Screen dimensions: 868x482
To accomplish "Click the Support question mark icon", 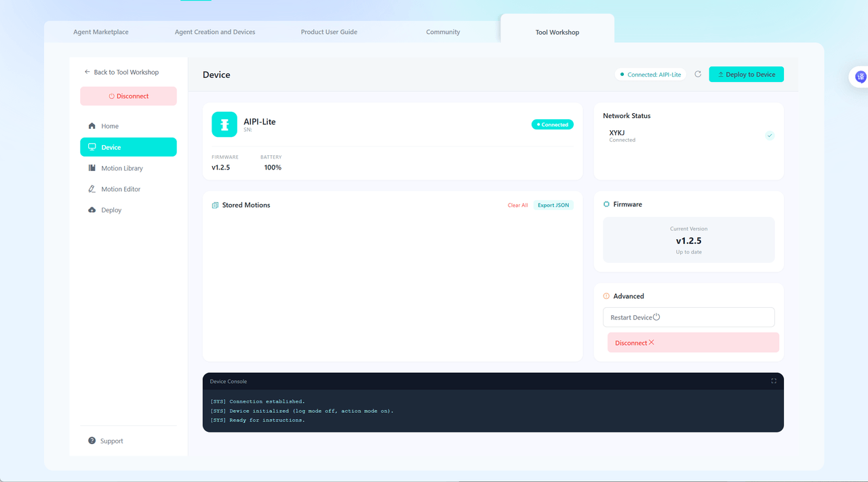I will click(92, 441).
